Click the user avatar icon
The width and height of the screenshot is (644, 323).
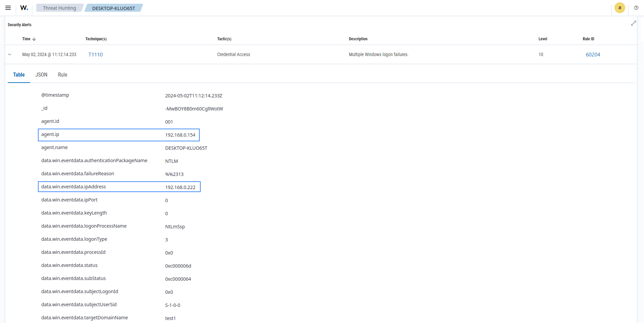click(x=620, y=8)
